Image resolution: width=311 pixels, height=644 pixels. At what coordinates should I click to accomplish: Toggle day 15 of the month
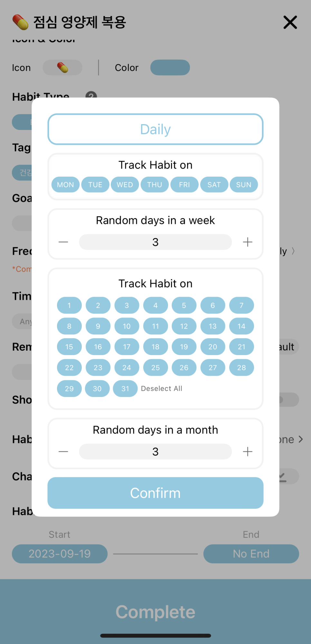tap(69, 347)
